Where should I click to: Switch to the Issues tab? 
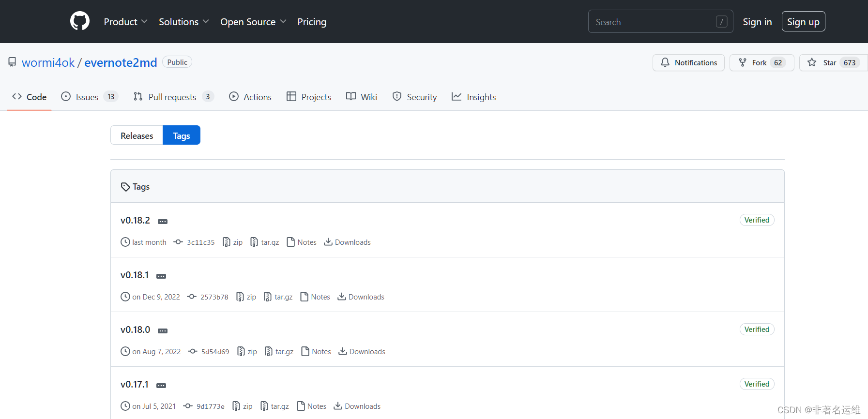click(90, 97)
